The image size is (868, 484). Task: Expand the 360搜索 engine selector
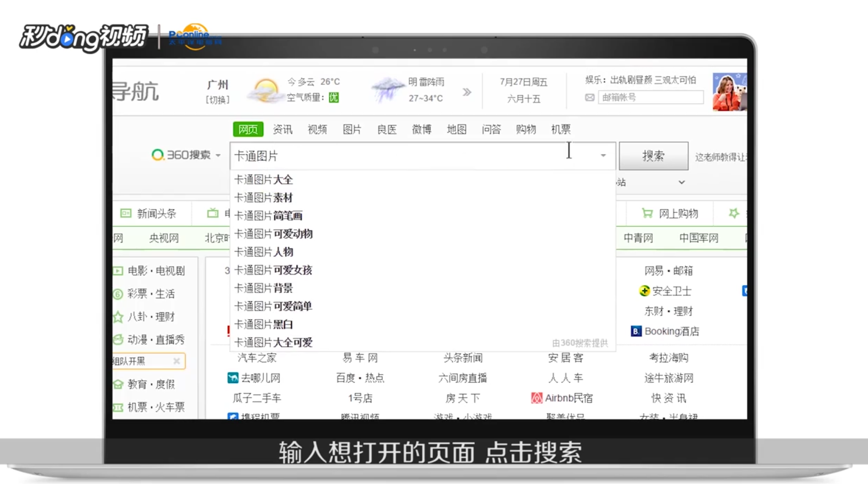tap(218, 156)
